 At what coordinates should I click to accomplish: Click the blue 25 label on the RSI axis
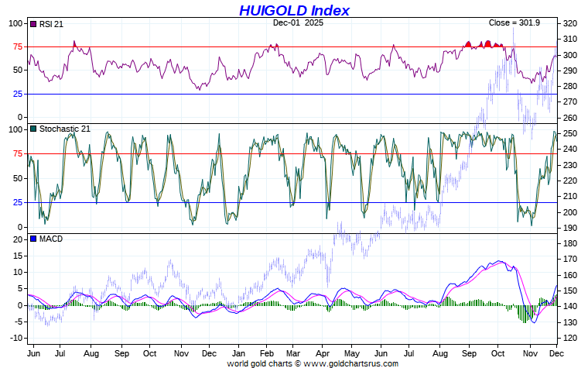point(18,94)
